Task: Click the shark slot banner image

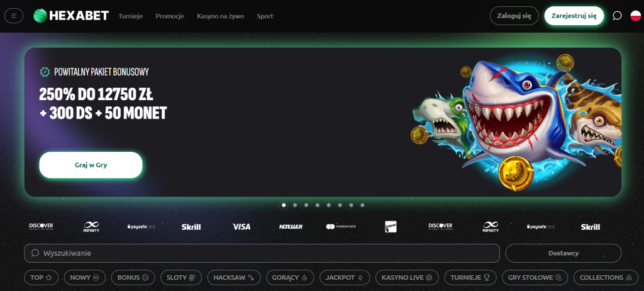Action: click(517, 123)
